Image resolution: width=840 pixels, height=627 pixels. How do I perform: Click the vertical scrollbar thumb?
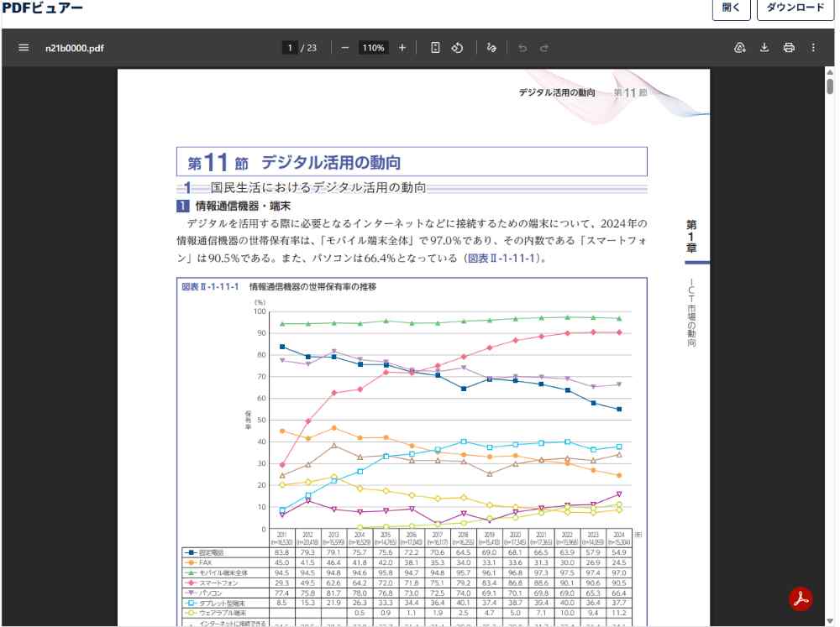830,86
